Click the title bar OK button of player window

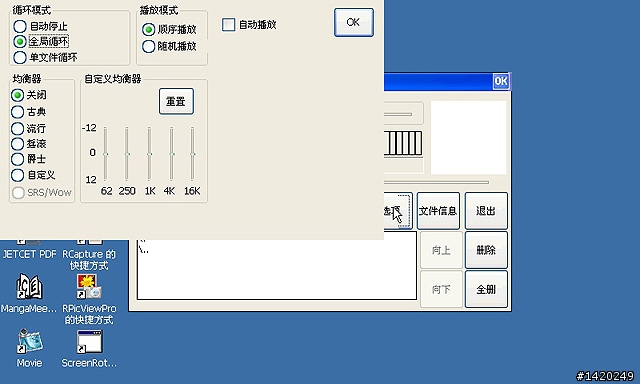[x=501, y=81]
